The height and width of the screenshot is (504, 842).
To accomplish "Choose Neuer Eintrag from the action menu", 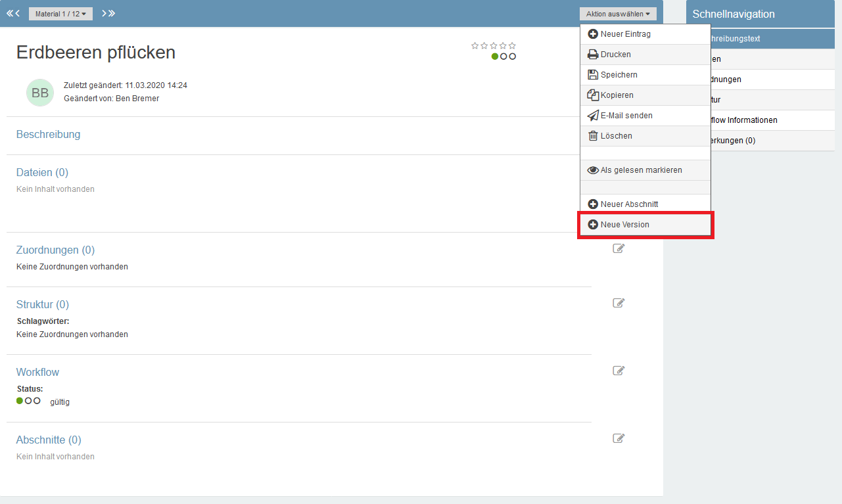I will [x=645, y=34].
